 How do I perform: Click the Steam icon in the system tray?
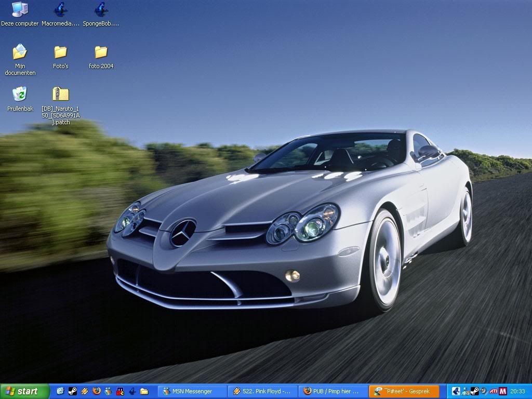475,392
